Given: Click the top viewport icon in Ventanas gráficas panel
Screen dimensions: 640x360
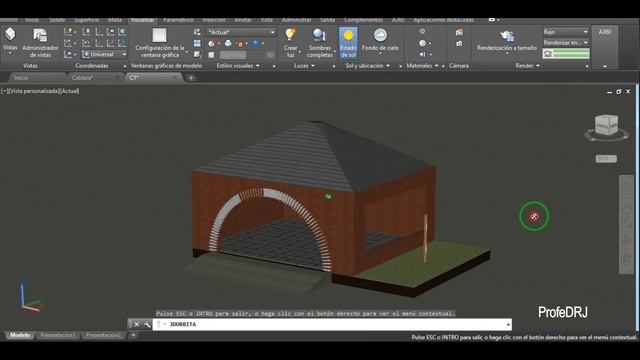Looking at the screenshot, I should point(197,32).
